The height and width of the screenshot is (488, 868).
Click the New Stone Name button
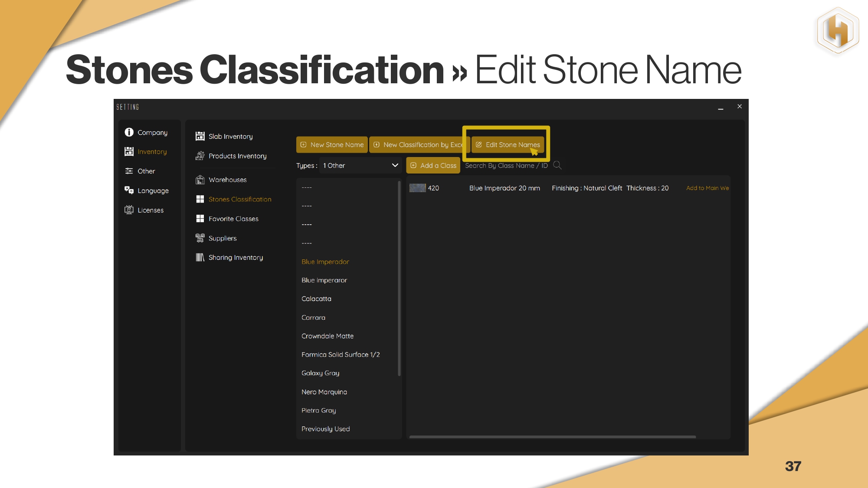(x=332, y=144)
